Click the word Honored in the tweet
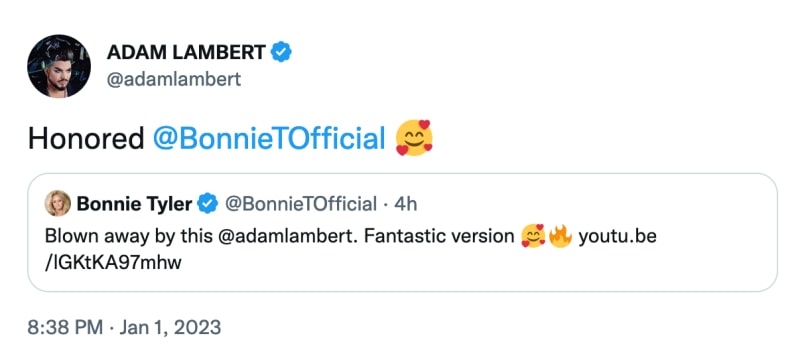The width and height of the screenshot is (800, 364). click(86, 138)
